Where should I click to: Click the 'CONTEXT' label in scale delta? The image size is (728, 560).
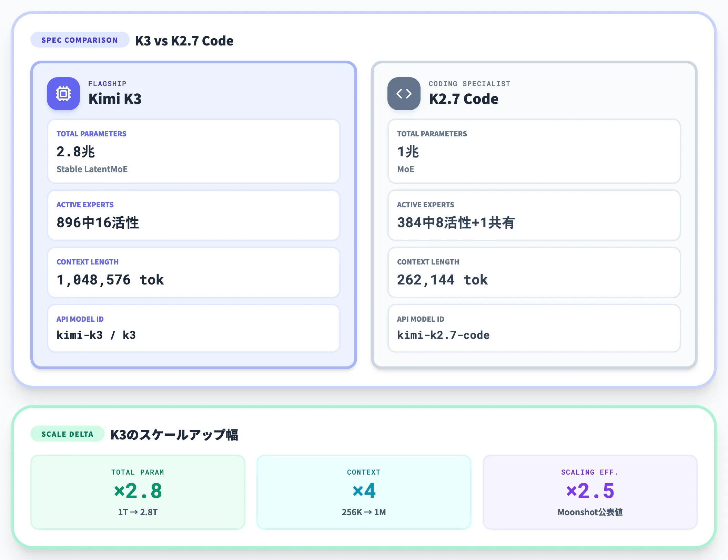364,472
